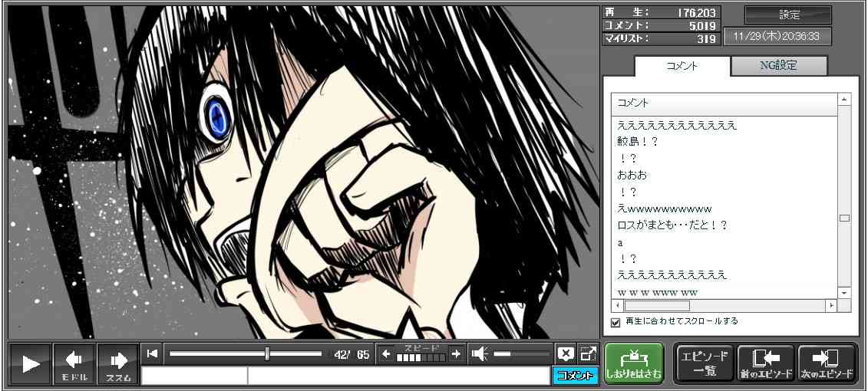Click the モドル back arrow button
The height and width of the screenshot is (391, 868).
point(74,363)
